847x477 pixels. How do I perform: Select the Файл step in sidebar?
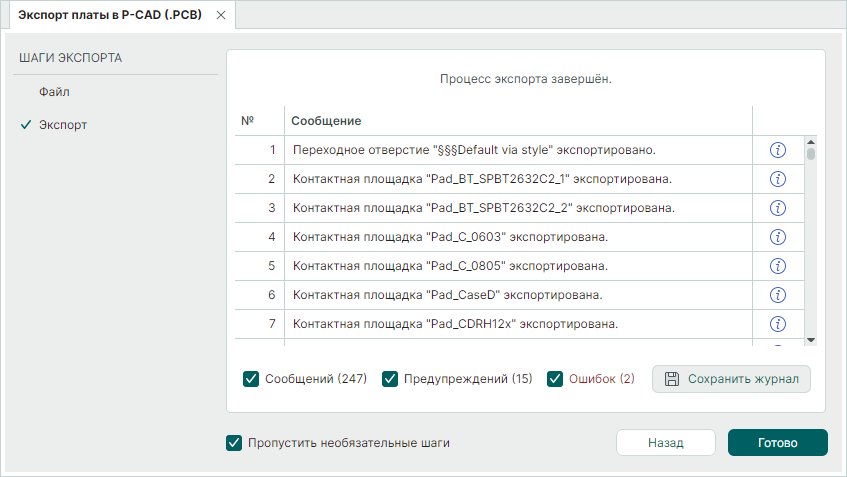click(x=54, y=92)
